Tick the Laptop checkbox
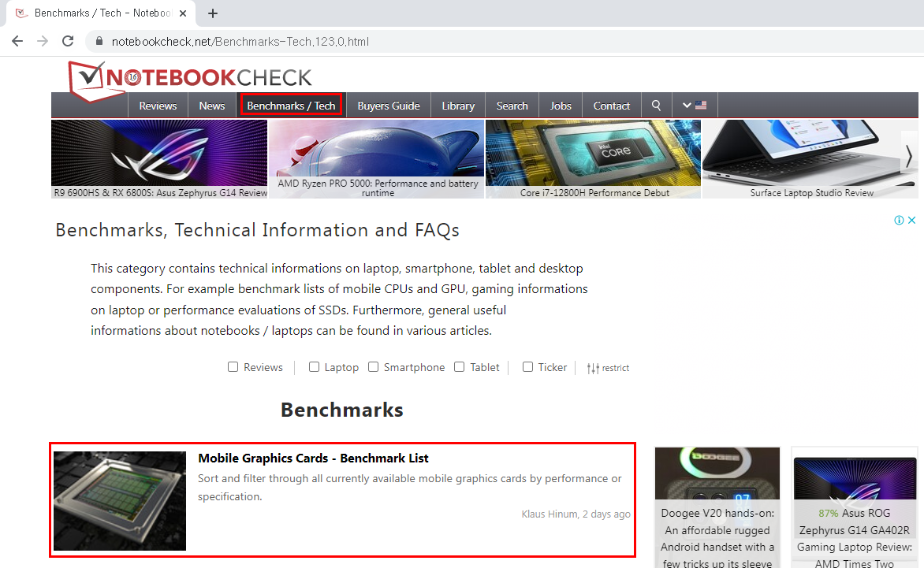 point(314,366)
